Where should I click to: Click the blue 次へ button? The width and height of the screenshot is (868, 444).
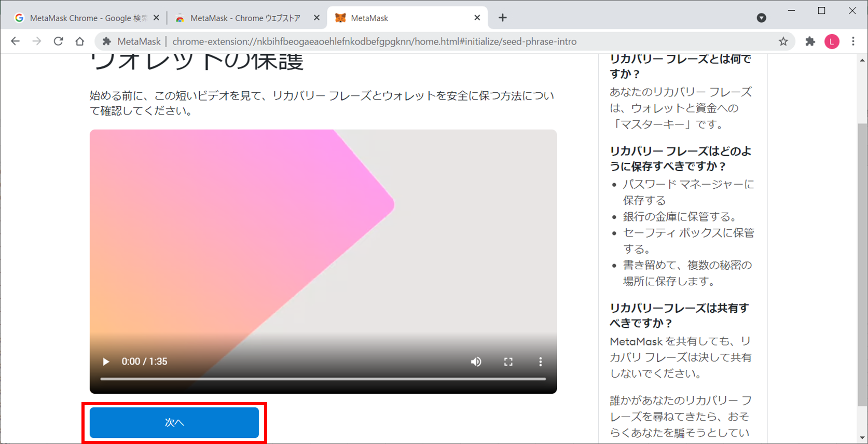click(174, 422)
